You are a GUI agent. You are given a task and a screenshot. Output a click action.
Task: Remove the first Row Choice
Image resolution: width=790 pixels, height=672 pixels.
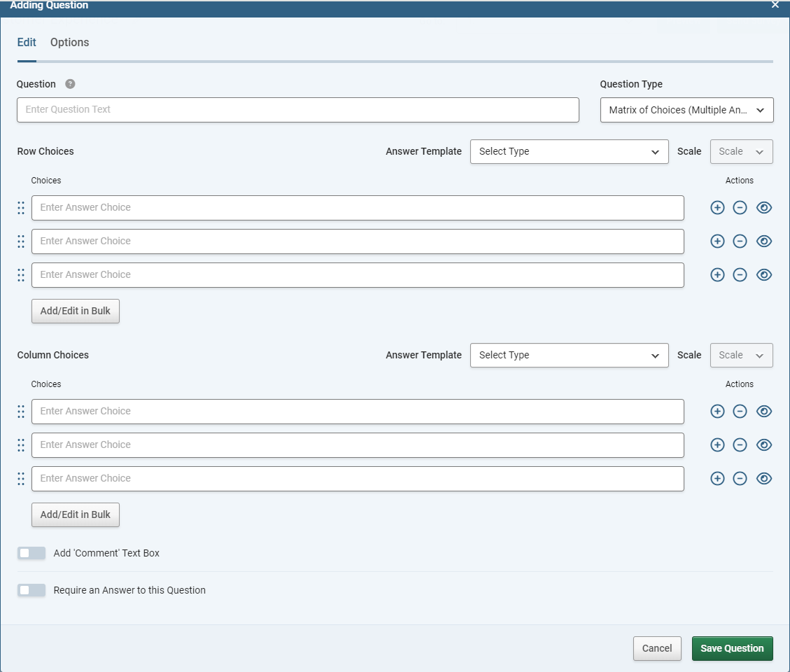pyautogui.click(x=740, y=208)
